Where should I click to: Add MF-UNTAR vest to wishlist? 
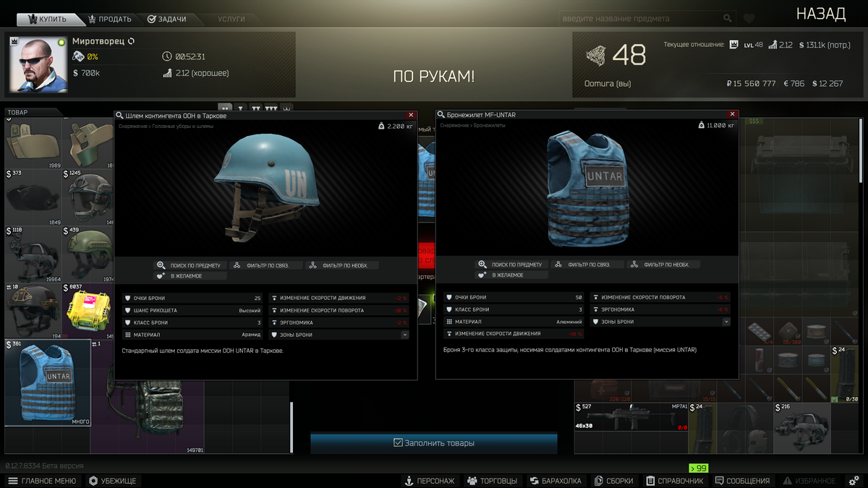coord(512,275)
